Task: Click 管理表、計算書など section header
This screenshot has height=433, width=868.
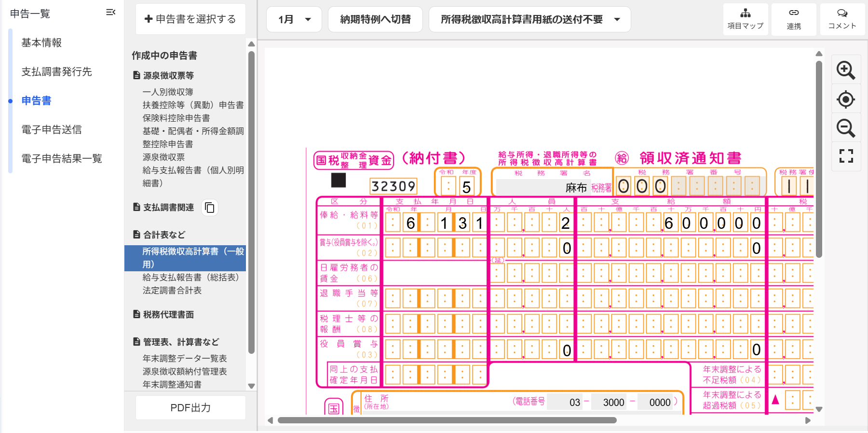Action: tap(176, 342)
